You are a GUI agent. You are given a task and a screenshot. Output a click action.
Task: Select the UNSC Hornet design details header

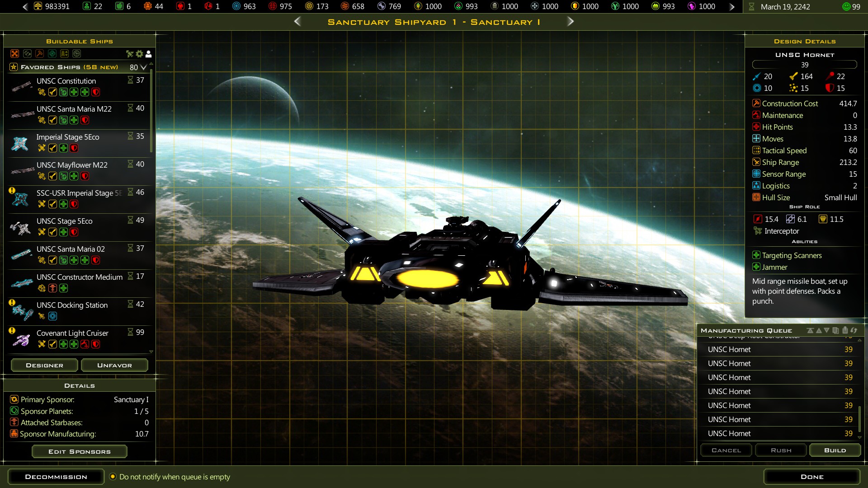click(x=804, y=54)
